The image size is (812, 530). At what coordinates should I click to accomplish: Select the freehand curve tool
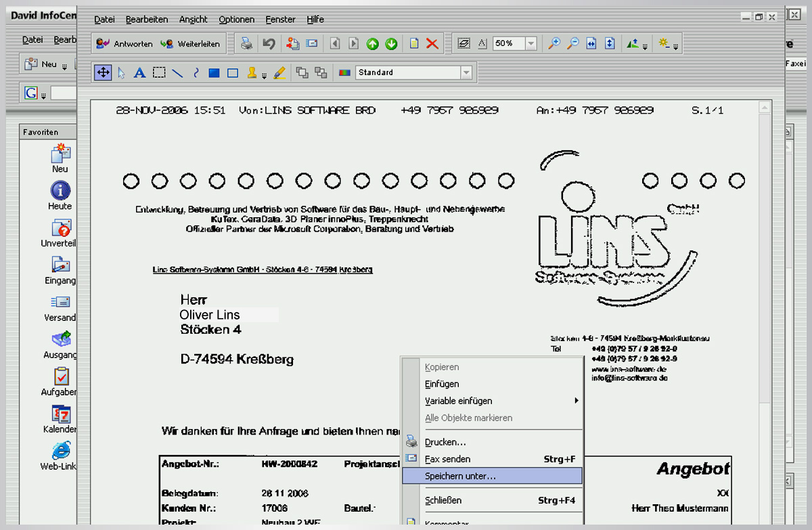(x=196, y=72)
